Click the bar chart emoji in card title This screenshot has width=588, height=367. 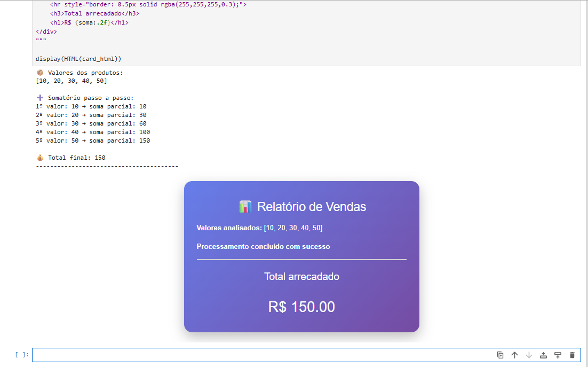click(245, 207)
